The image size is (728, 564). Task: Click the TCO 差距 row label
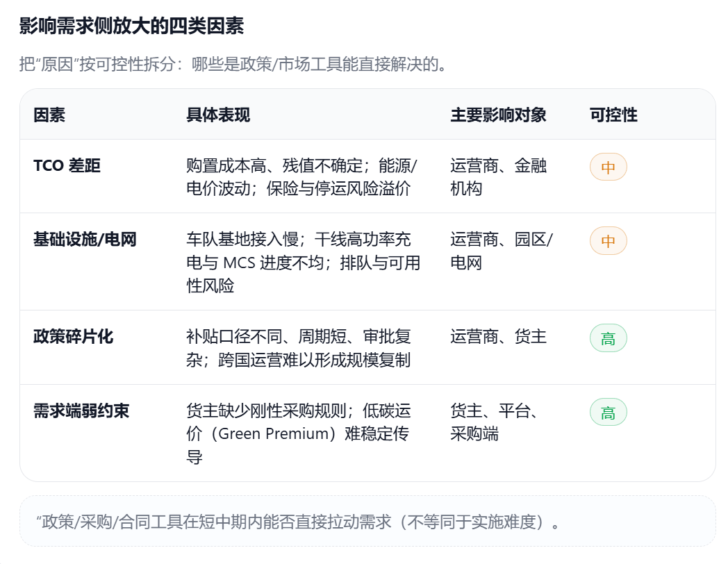67,165
